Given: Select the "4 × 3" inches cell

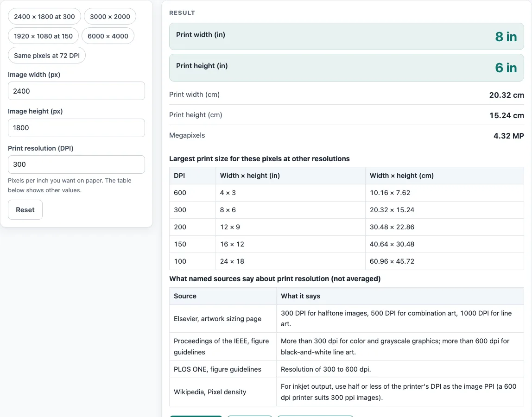Looking at the screenshot, I should pyautogui.click(x=290, y=193).
